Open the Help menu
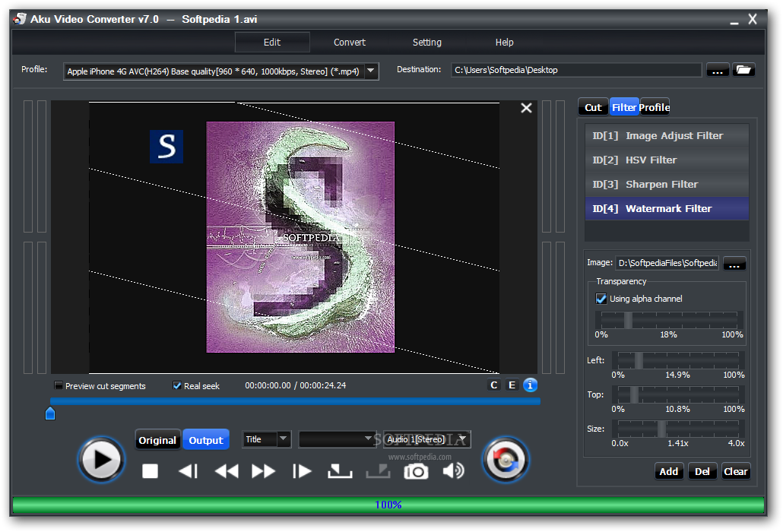Image resolution: width=783 pixels, height=532 pixels. (504, 43)
